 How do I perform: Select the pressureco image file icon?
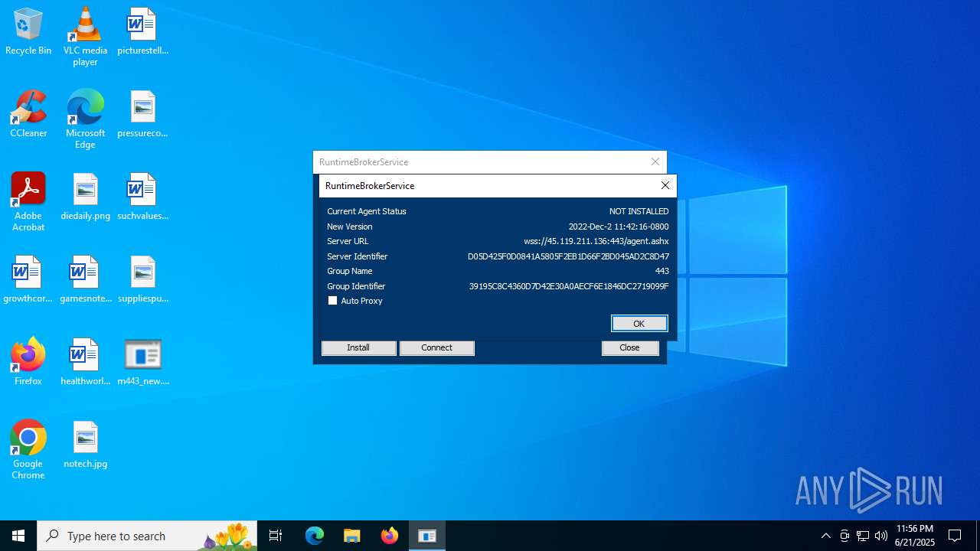(x=142, y=115)
